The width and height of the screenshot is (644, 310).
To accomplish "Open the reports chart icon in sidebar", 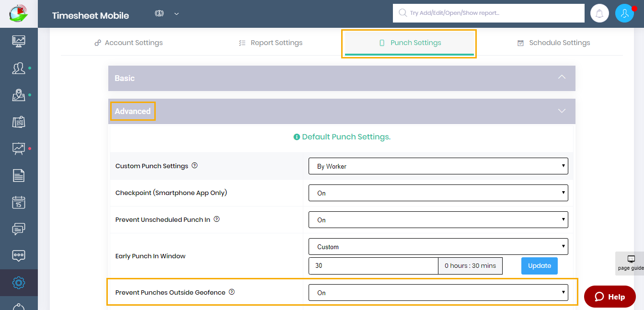I will pos(19,149).
